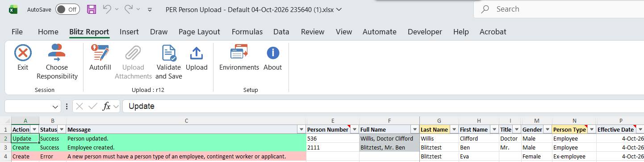Switch to the Insert tab

pos(129,32)
